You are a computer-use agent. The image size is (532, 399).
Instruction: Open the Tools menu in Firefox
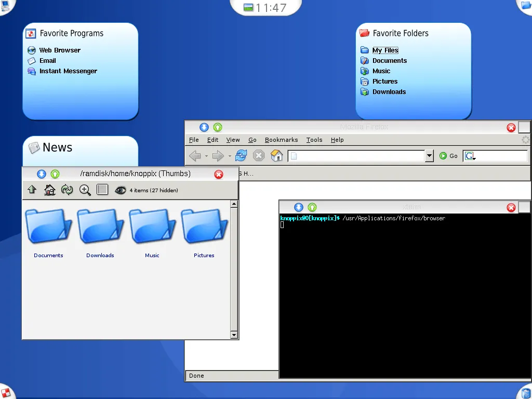(x=314, y=139)
